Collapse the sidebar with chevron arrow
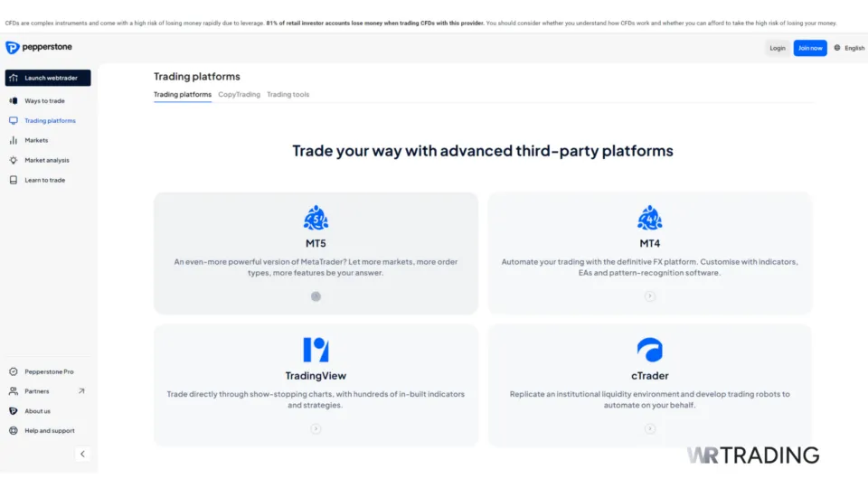The image size is (868, 488). pos(82,455)
